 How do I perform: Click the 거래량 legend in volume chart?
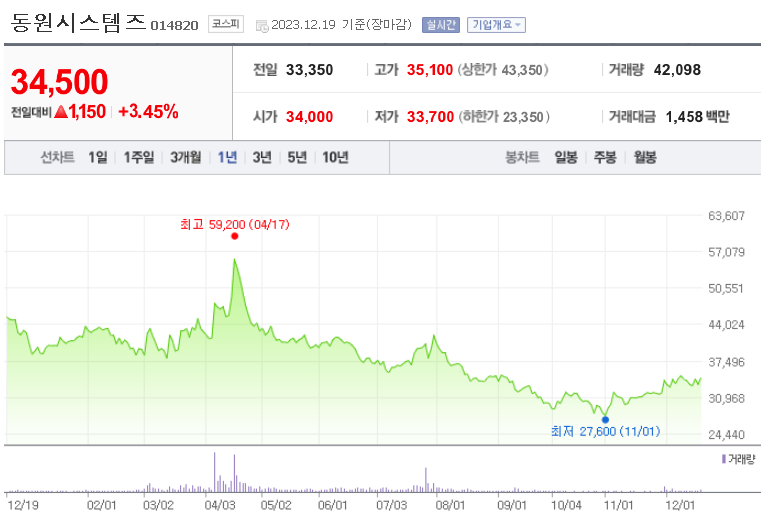[738, 459]
